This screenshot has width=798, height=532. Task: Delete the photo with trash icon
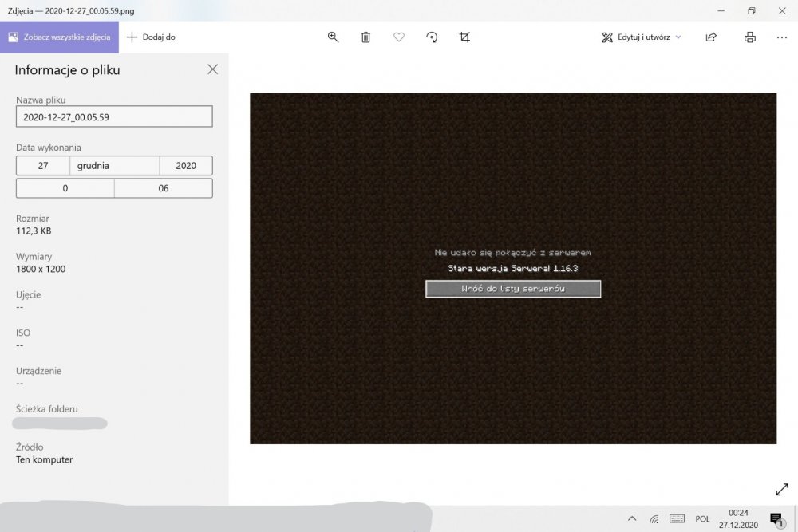(365, 37)
